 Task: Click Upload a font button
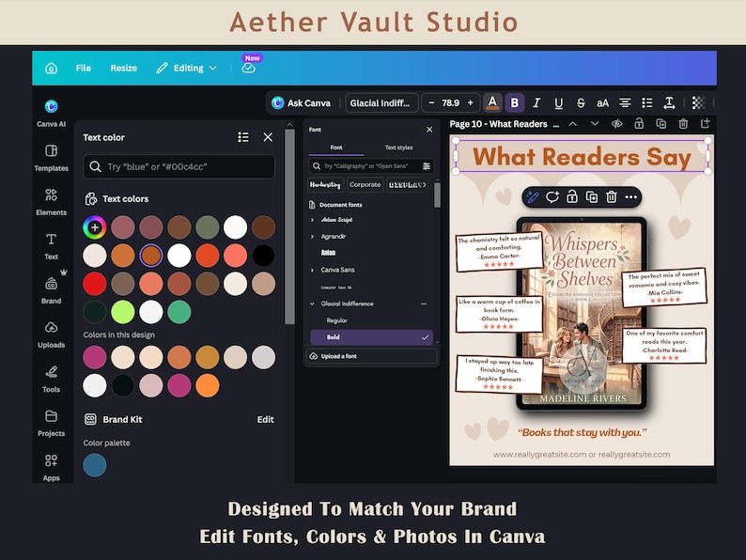371,356
